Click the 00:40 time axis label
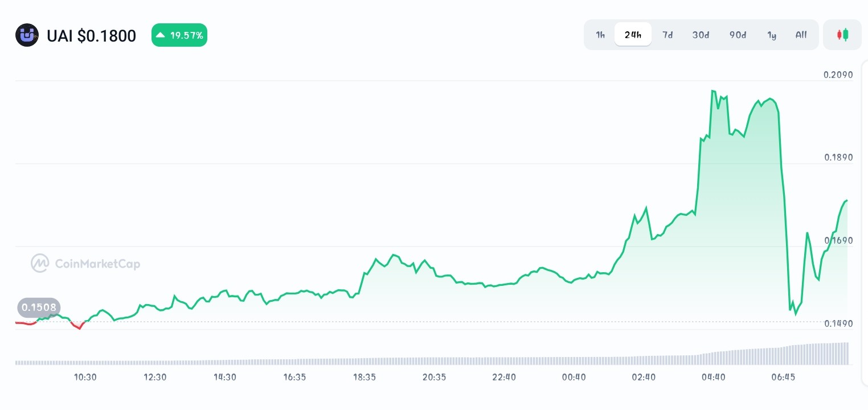Screen dimensions: 868x410 pos(574,377)
